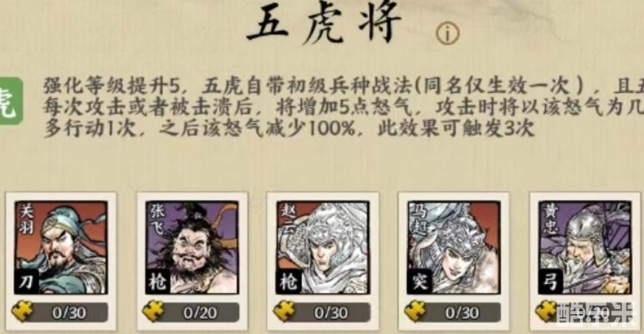Tap the 弓 troop type badge on 黄忠
This screenshot has height=334, width=644.
(551, 282)
